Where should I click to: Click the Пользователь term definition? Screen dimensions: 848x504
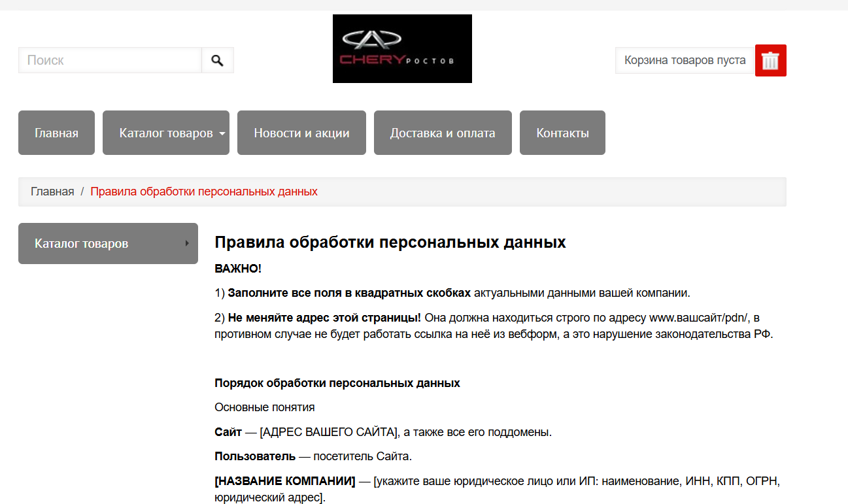tap(313, 456)
